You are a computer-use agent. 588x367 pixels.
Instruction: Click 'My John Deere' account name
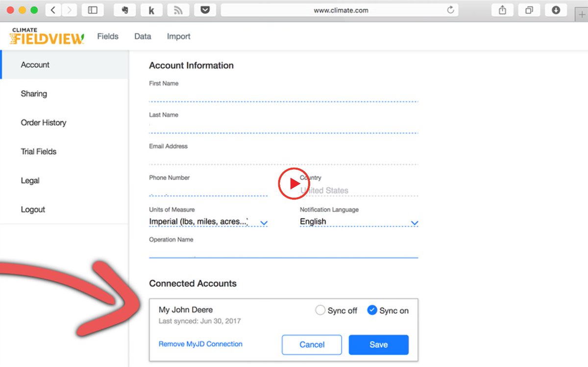point(186,310)
